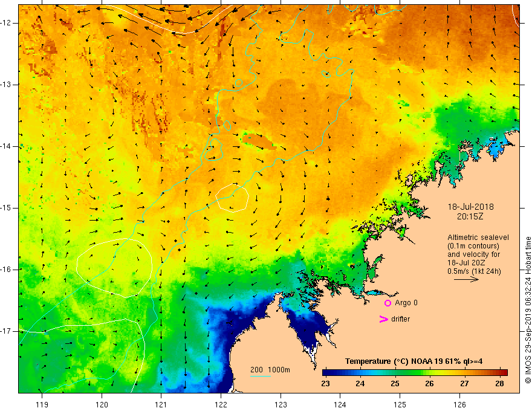This screenshot has height=411, width=532.
Task: Click the magenta drifter arrow symbol
Action: [x=383, y=319]
